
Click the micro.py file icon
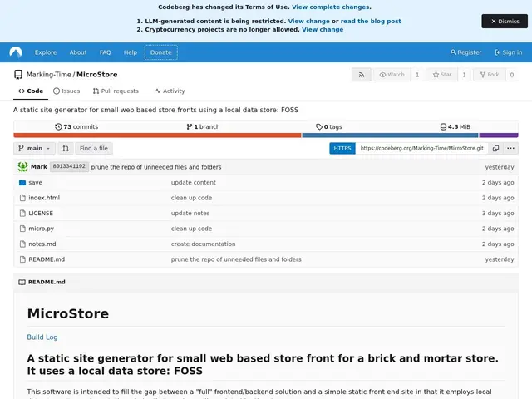pyautogui.click(x=22, y=229)
